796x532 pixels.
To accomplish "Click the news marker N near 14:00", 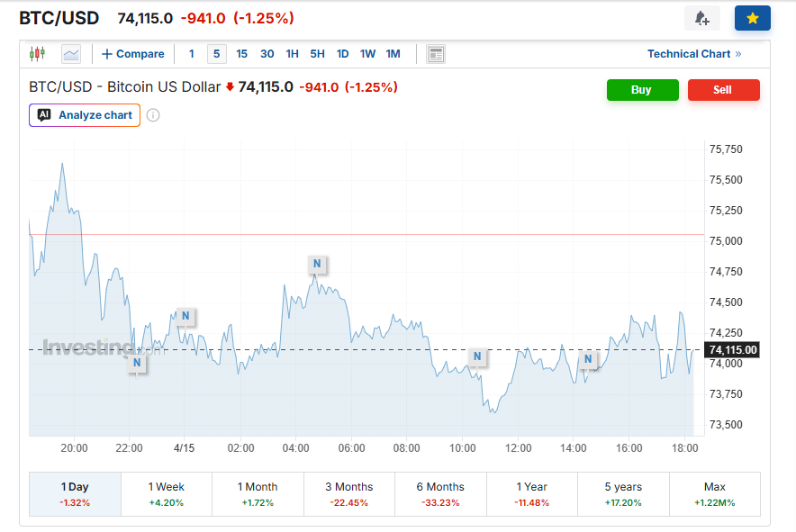I will [588, 359].
